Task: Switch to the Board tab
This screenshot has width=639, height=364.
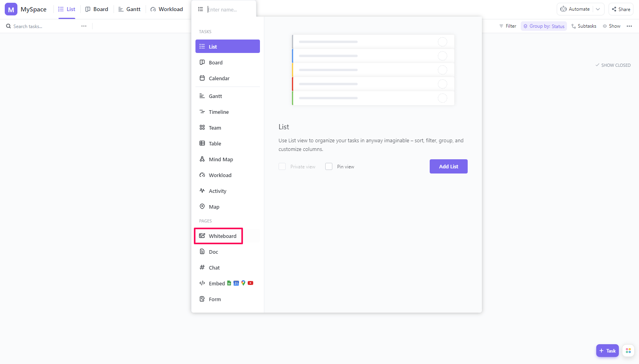Action: [97, 9]
